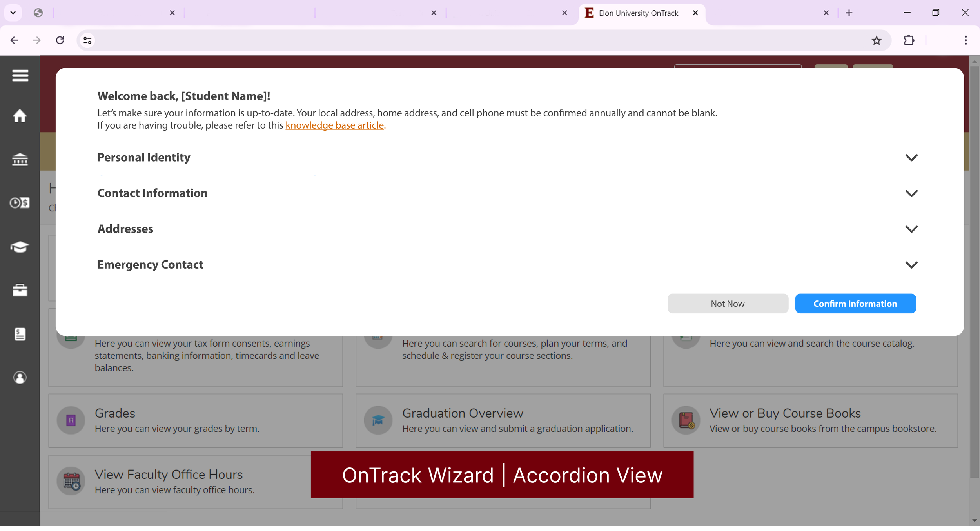Open the knowledge base article link
980x531 pixels.
pyautogui.click(x=334, y=125)
